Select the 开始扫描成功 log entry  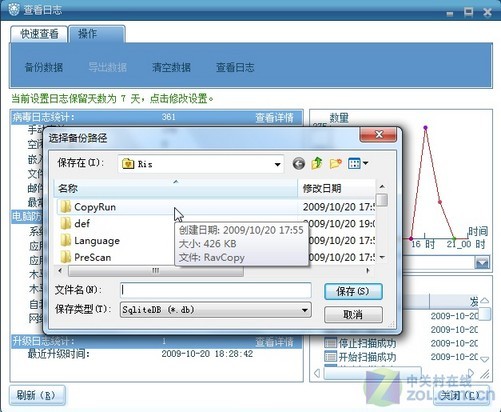(x=367, y=357)
